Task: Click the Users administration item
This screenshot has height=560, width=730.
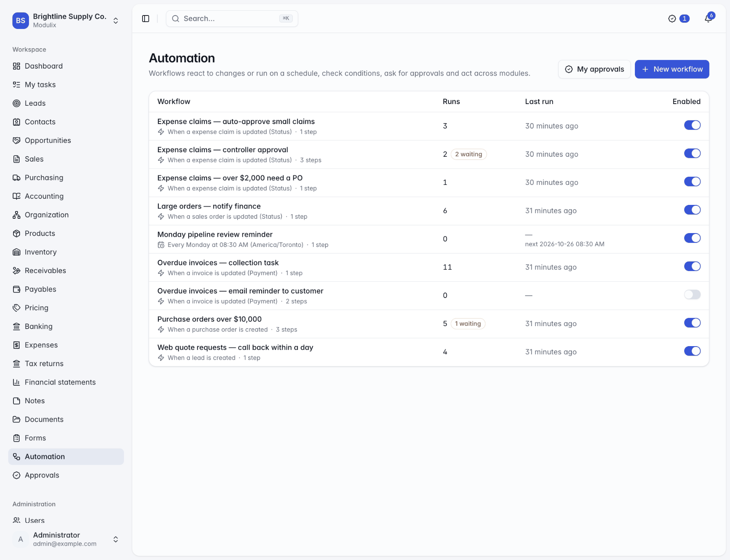Action: (x=66, y=520)
